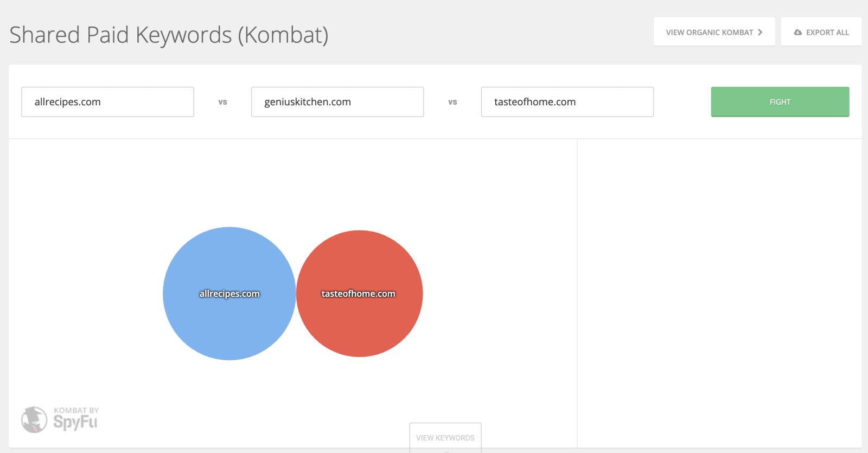
Task: Edit the allrecipes.com domain field
Action: click(107, 102)
